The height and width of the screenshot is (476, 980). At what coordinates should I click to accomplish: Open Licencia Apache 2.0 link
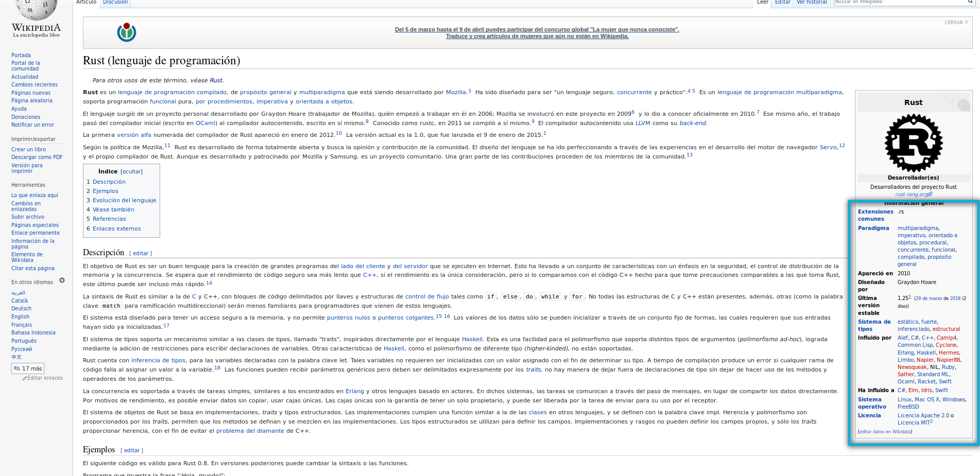point(923,416)
